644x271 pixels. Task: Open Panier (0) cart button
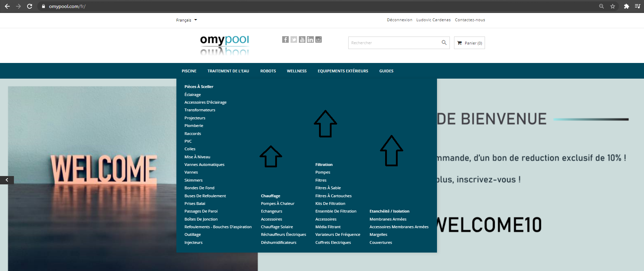[x=469, y=43]
